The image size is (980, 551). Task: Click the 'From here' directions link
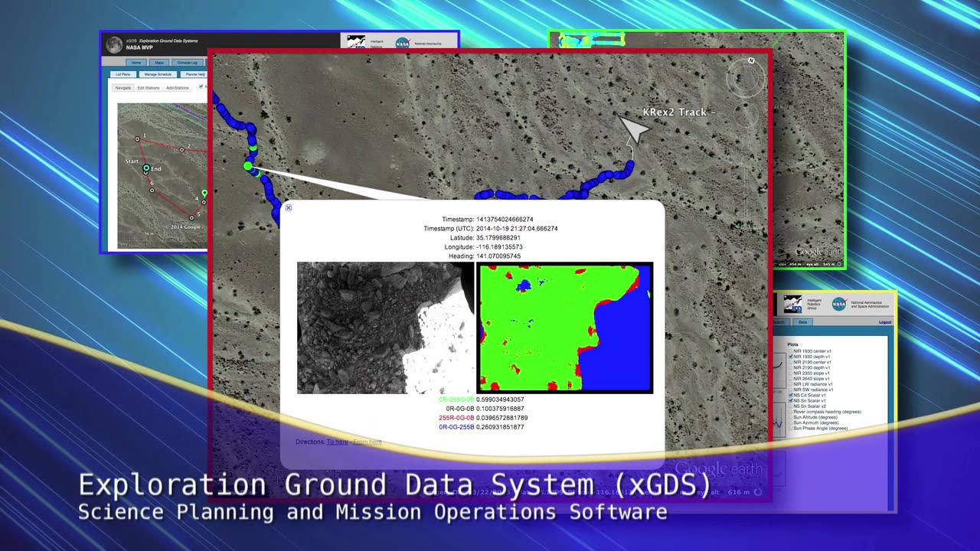[367, 442]
